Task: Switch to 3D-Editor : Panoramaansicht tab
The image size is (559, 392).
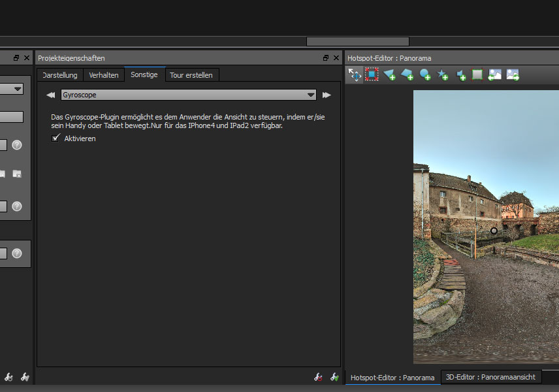Action: click(x=491, y=377)
